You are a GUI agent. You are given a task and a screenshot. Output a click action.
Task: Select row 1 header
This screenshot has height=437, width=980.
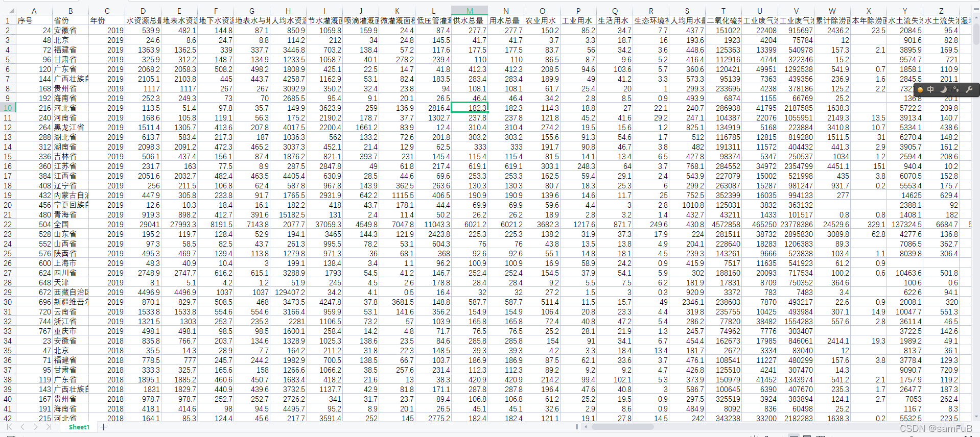coord(8,20)
